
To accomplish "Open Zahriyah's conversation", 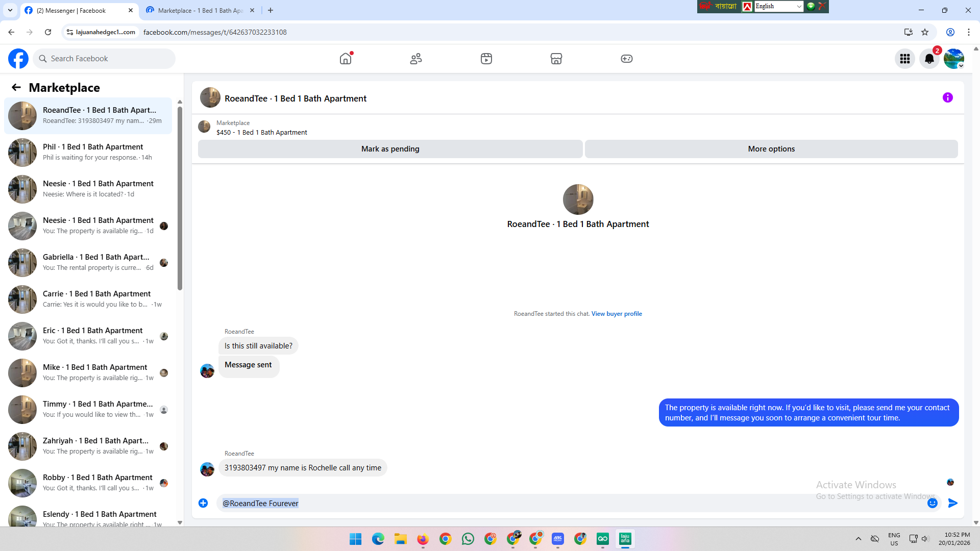I will pos(88,446).
